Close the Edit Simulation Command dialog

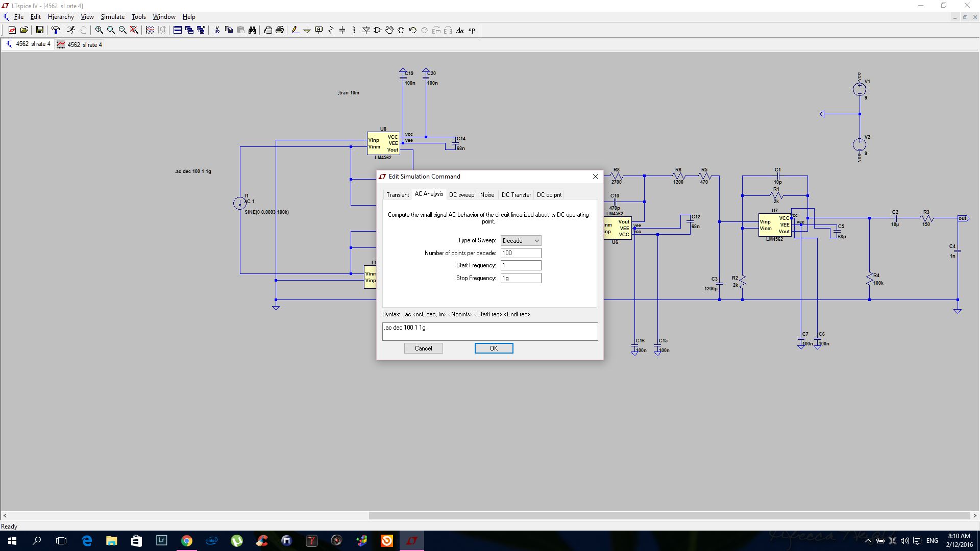click(595, 177)
